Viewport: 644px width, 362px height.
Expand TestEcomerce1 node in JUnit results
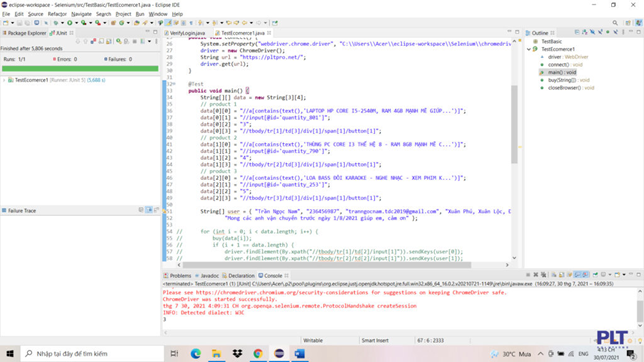click(4, 80)
